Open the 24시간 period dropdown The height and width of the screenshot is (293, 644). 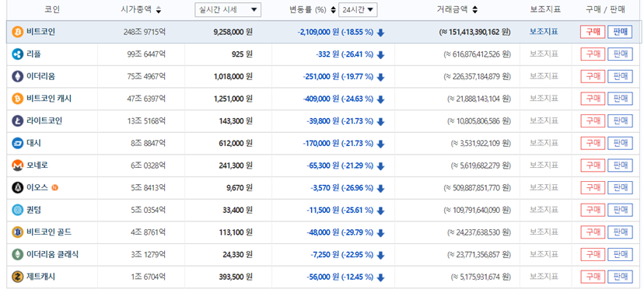[358, 10]
